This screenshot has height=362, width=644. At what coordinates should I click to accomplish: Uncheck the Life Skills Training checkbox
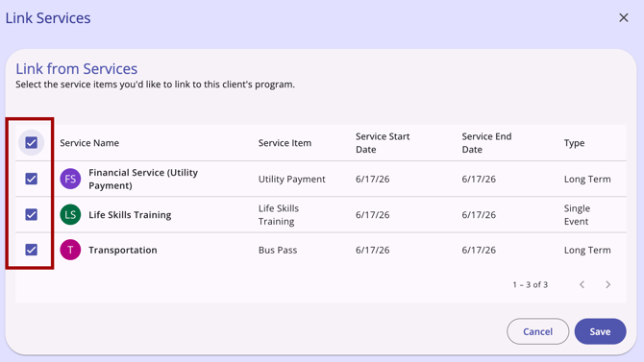point(31,214)
